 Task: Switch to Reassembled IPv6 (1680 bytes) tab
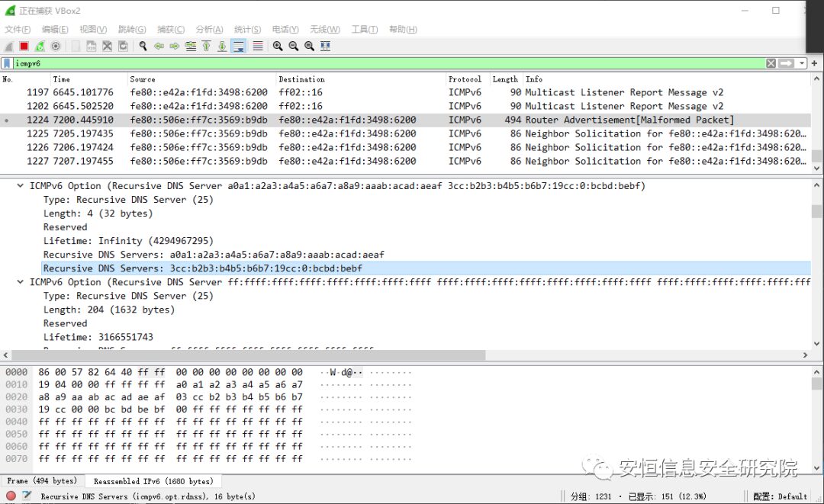pyautogui.click(x=153, y=481)
